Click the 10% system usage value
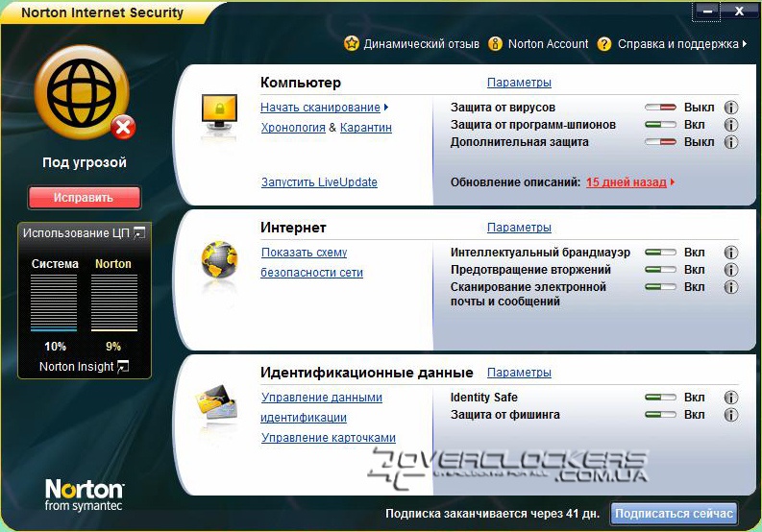762x532 pixels. pyautogui.click(x=55, y=347)
